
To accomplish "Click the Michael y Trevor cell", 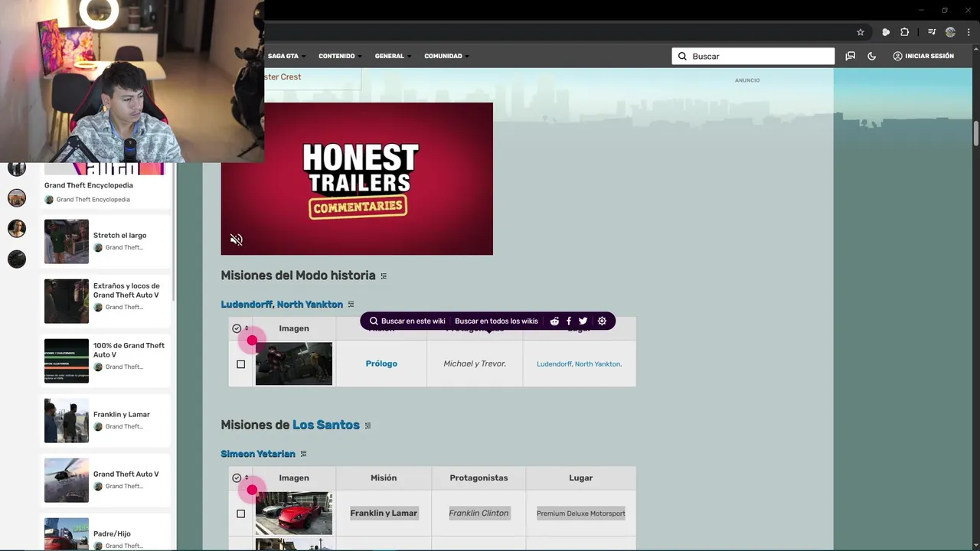I will pos(475,364).
